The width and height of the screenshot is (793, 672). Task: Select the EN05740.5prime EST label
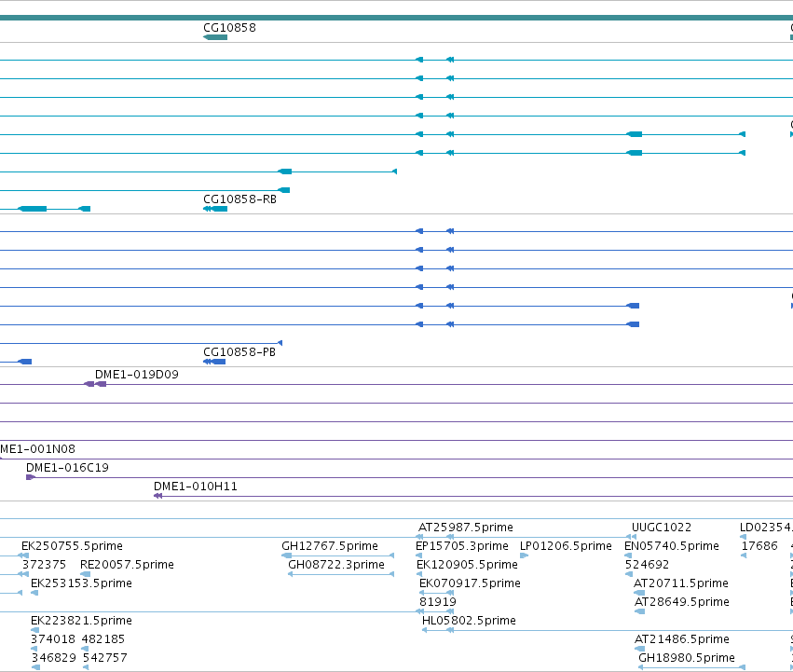672,546
